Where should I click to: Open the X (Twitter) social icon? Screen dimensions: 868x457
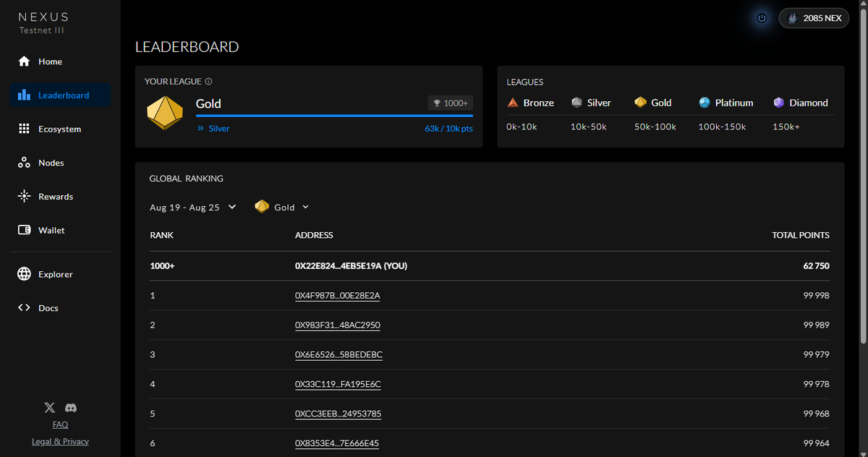[49, 408]
